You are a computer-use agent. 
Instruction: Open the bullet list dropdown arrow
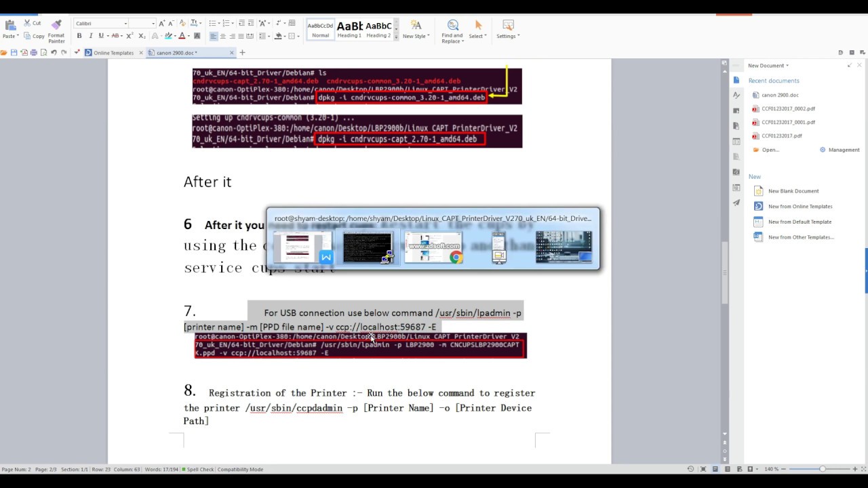[218, 23]
